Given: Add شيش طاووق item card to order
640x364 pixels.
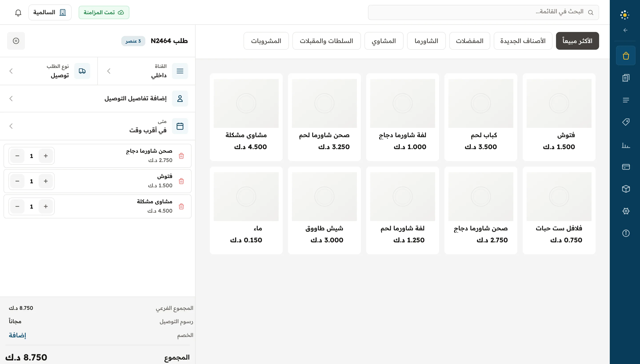Looking at the screenshot, I should (x=324, y=210).
